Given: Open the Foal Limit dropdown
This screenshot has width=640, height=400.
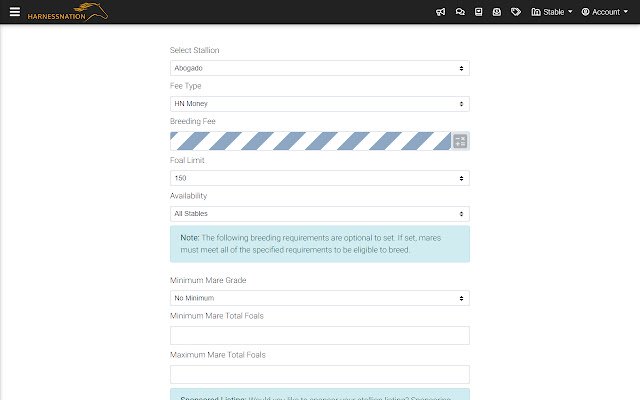Looking at the screenshot, I should click(320, 178).
